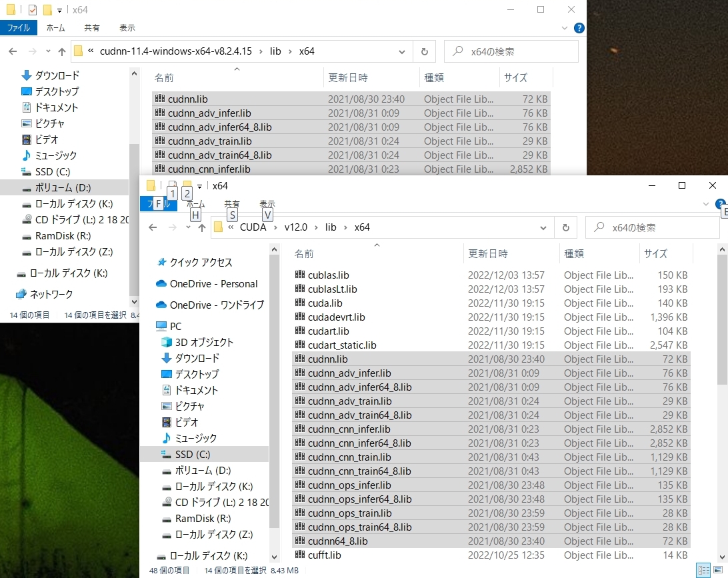
Task: Open address history dropdown in cudnn window
Action: pyautogui.click(x=402, y=51)
